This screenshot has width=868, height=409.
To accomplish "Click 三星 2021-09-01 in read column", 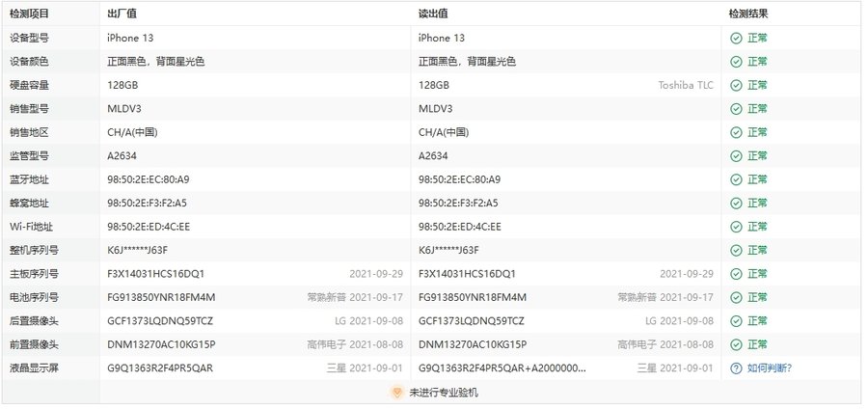I will tap(675, 368).
